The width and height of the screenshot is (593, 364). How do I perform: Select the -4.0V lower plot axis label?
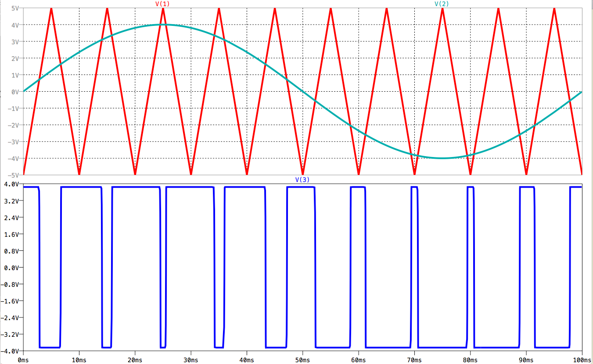(11, 351)
